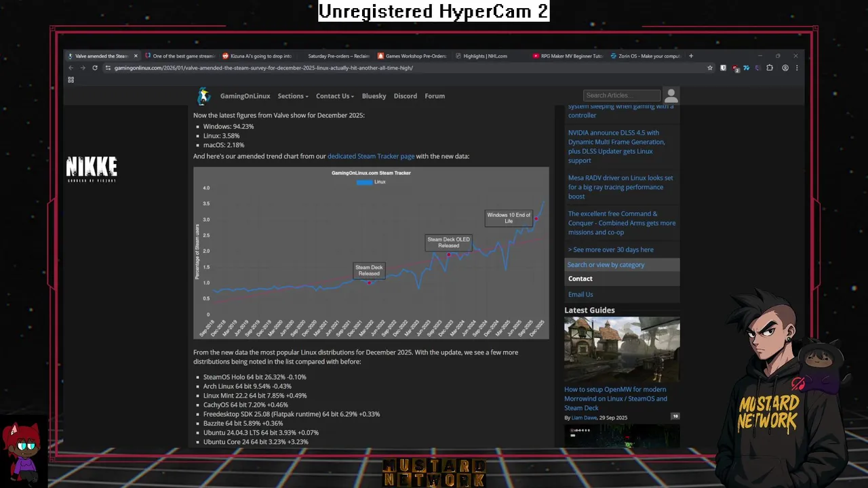Go back using the browser back arrow
The image size is (868, 488).
click(x=71, y=68)
